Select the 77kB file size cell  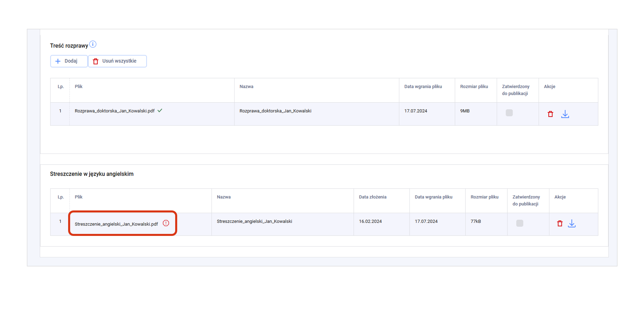coord(476,222)
